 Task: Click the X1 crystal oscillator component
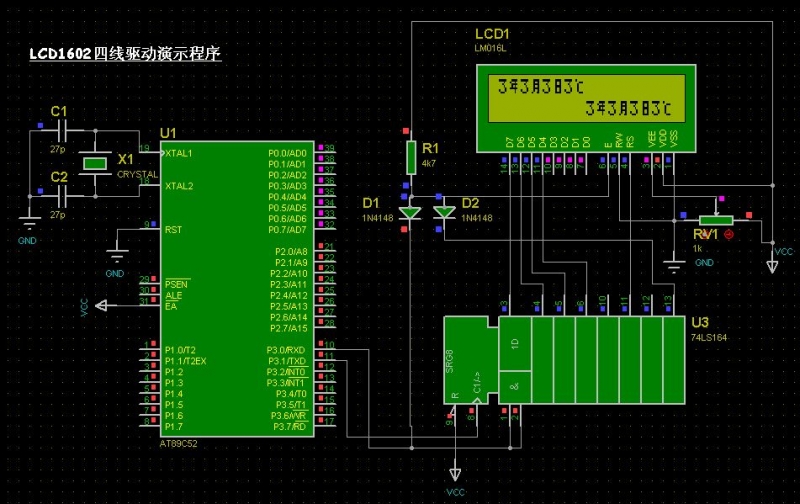pos(96,162)
